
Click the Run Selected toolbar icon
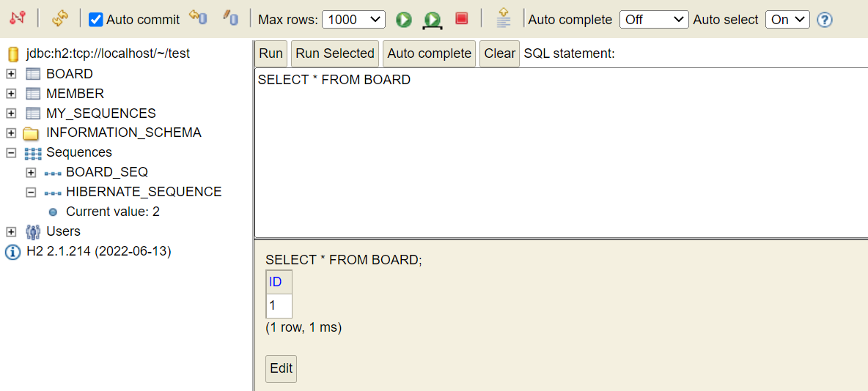point(432,21)
